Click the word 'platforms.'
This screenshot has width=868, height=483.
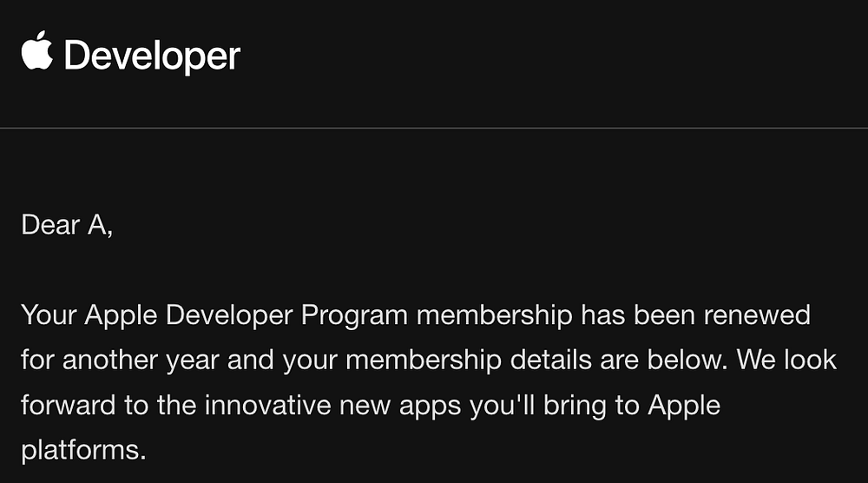83,451
